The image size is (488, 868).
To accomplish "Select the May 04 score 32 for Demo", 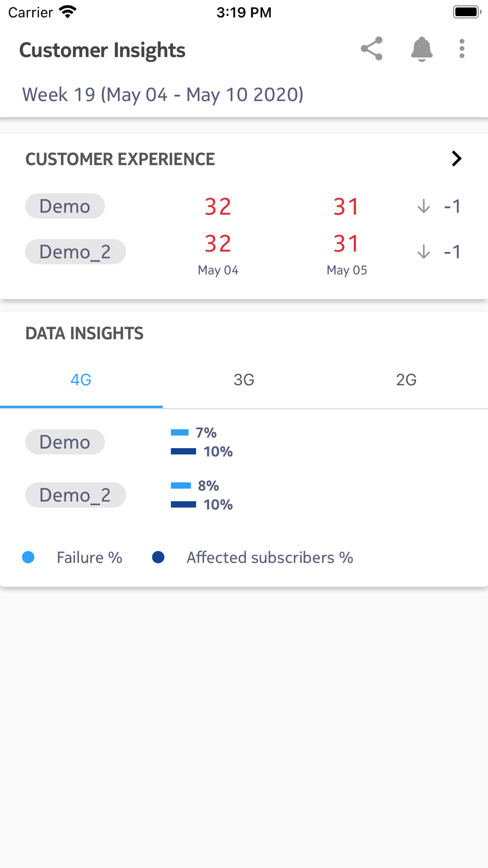I will (x=218, y=207).
